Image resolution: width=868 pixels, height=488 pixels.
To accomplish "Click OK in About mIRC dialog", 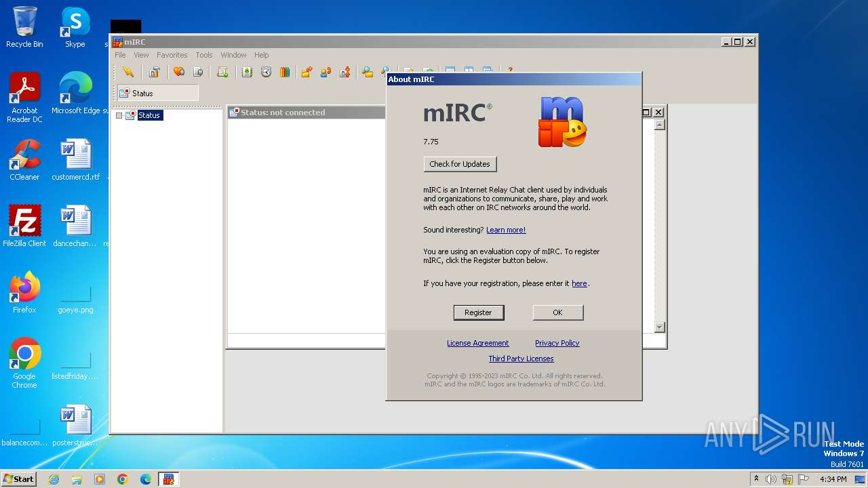I will (x=557, y=312).
